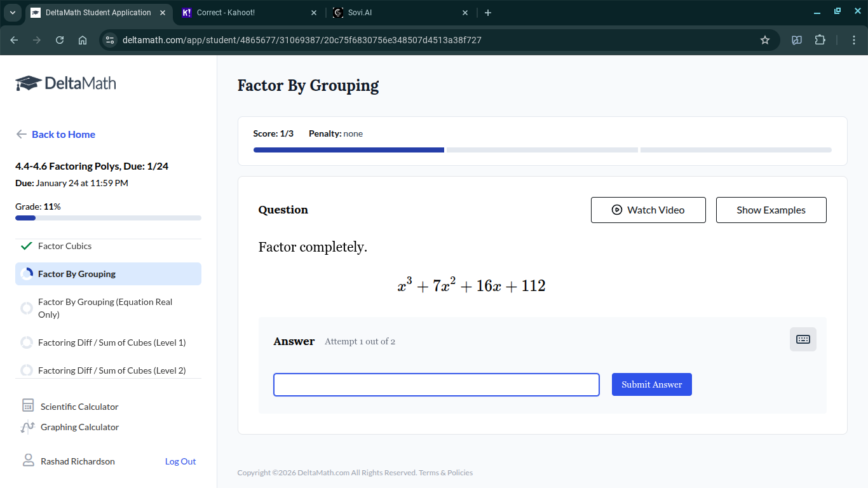Open Chrome three-dot menu
This screenshot has width=868, height=488.
(x=855, y=40)
